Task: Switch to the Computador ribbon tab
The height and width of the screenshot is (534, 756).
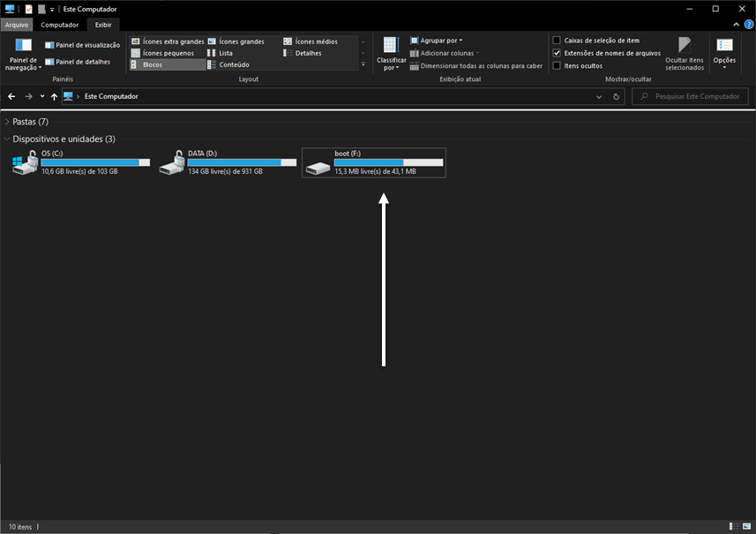Action: coord(59,25)
